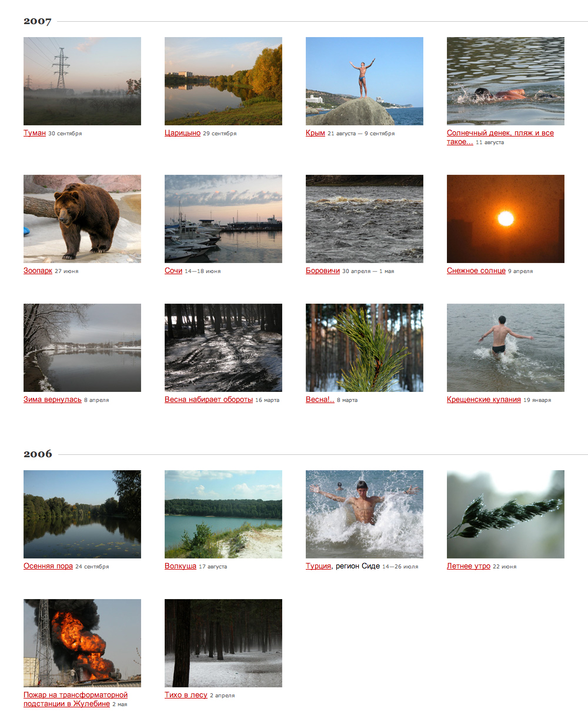Click the orange sun thumbnail
588x725 pixels.
pyautogui.click(x=506, y=219)
